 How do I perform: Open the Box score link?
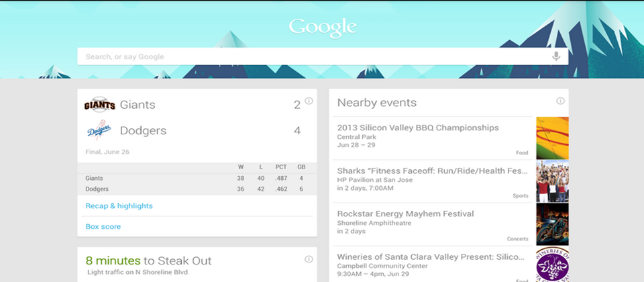pyautogui.click(x=103, y=227)
